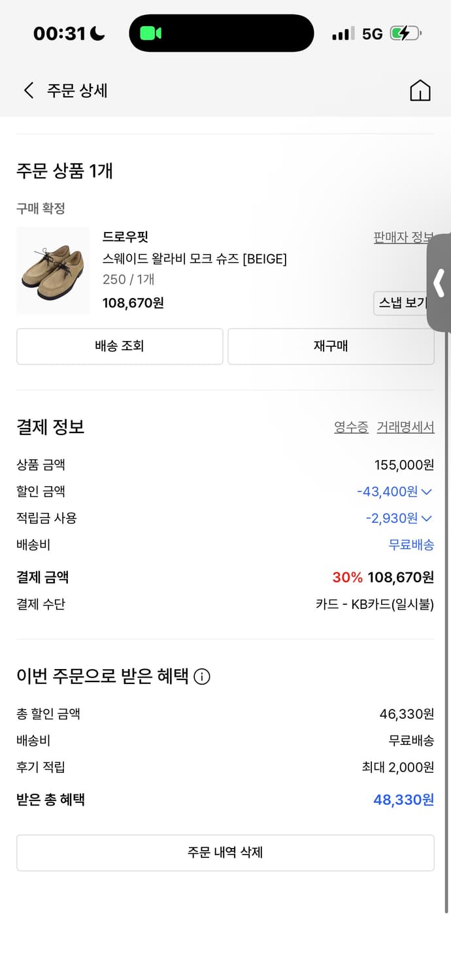451x980 pixels.
Task: Tap the info icon next to 이번 주문으로 받은 혜택
Action: point(202,677)
